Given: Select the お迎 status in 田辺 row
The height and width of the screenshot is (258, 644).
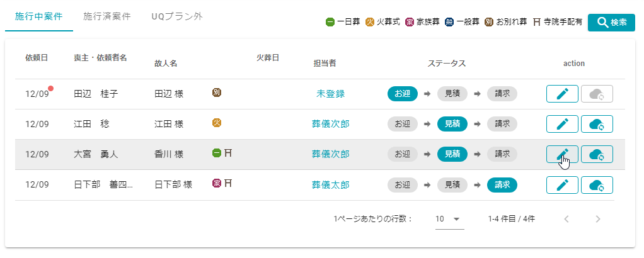Looking at the screenshot, I should point(403,94).
